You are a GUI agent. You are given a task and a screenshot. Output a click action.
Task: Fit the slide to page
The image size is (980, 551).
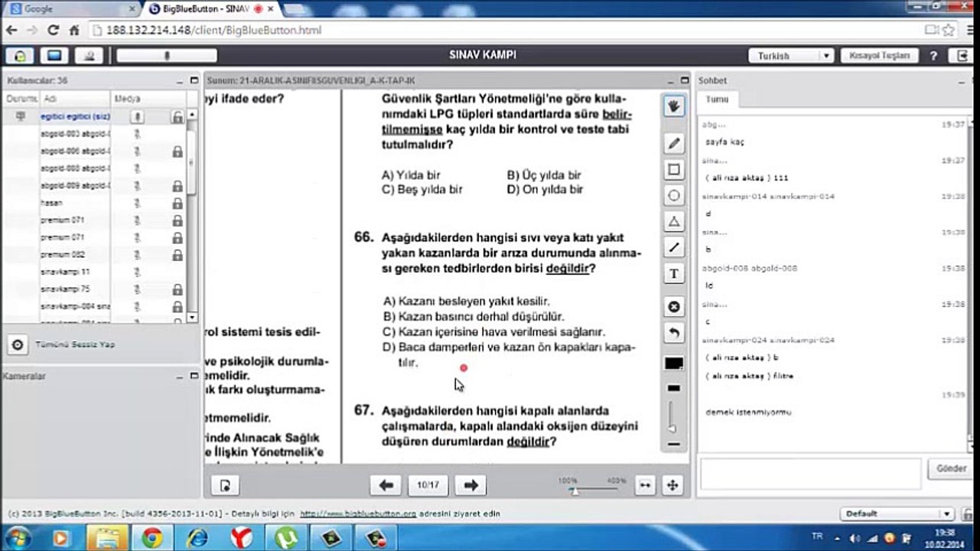672,485
